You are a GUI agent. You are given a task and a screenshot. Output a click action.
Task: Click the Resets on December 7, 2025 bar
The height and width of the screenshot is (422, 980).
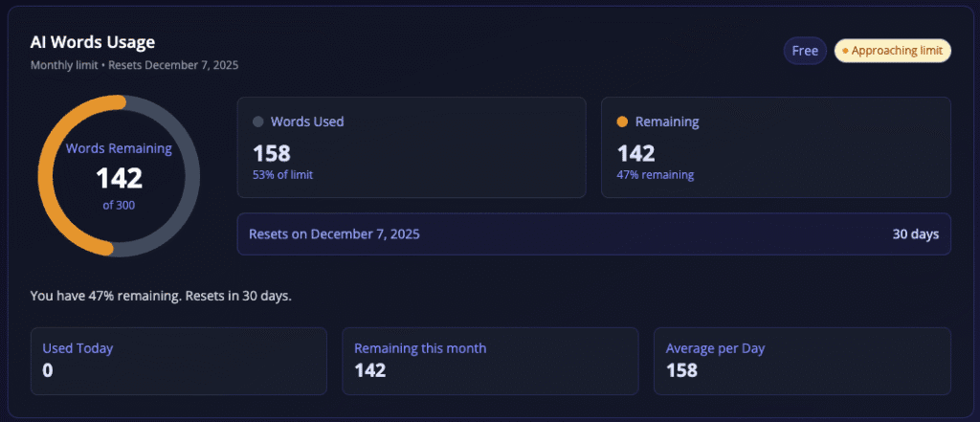point(593,233)
